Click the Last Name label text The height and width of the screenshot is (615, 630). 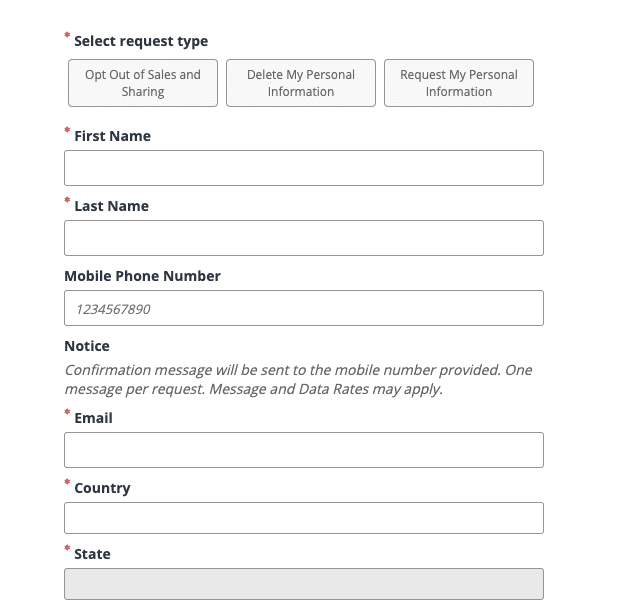coord(111,206)
